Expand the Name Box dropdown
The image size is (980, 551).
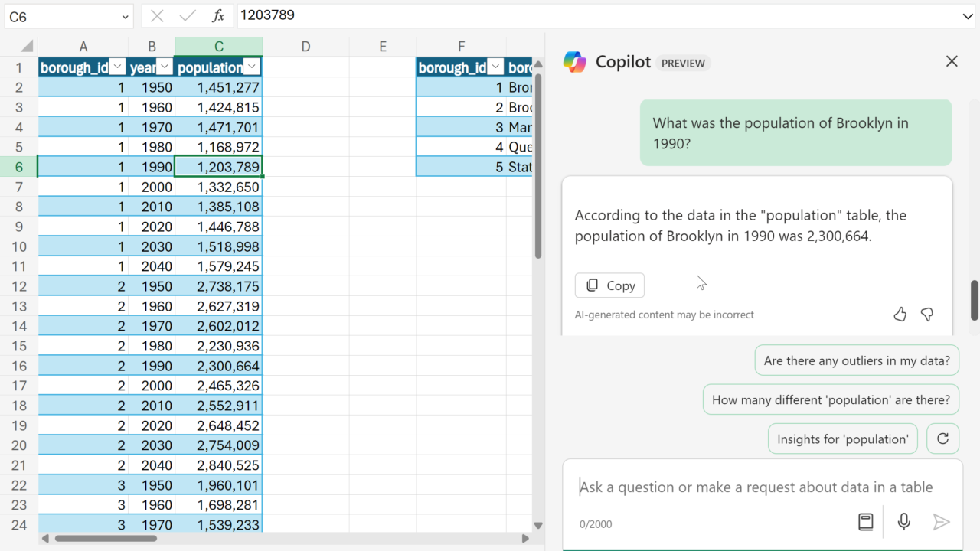point(126,16)
